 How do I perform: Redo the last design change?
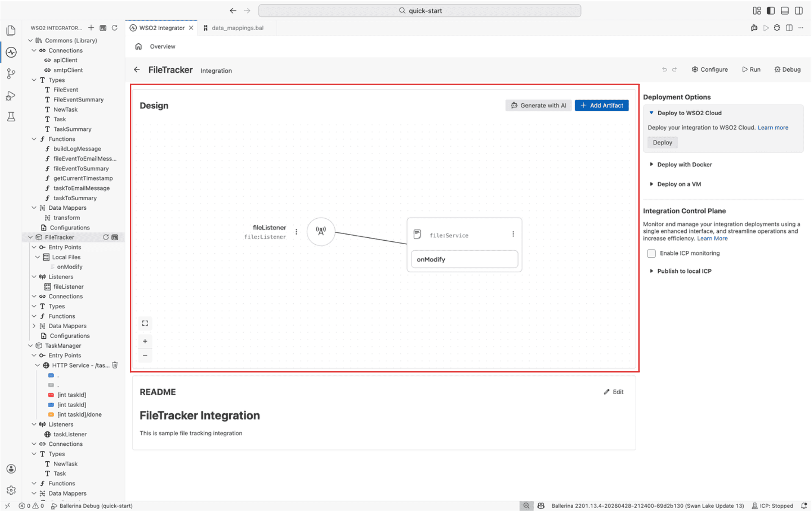click(674, 70)
